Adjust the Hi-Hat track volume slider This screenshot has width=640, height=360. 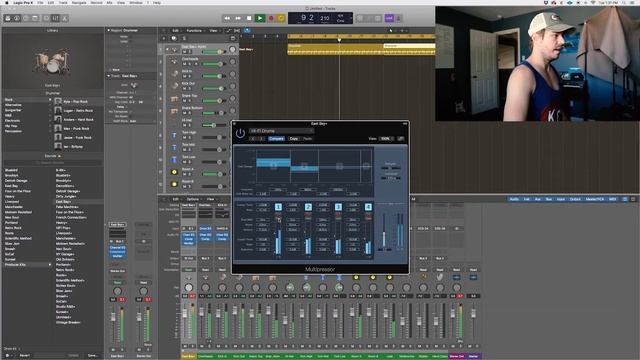point(213,125)
